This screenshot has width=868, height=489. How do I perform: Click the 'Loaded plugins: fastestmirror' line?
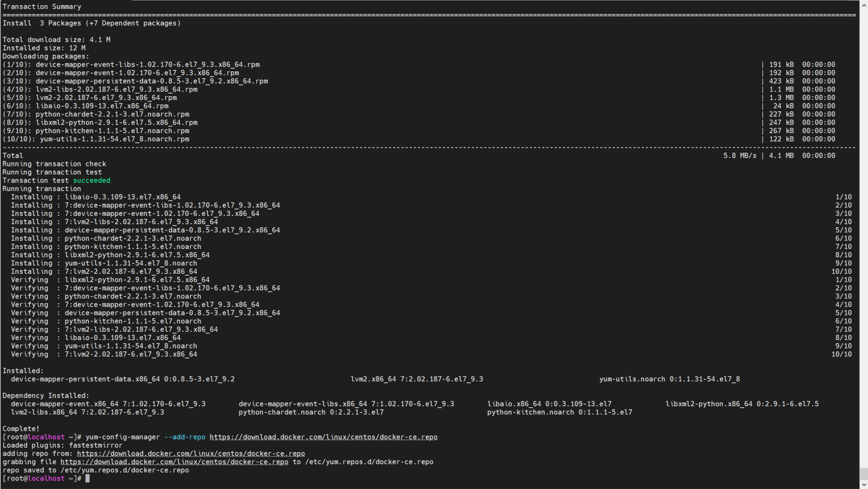pyautogui.click(x=63, y=446)
